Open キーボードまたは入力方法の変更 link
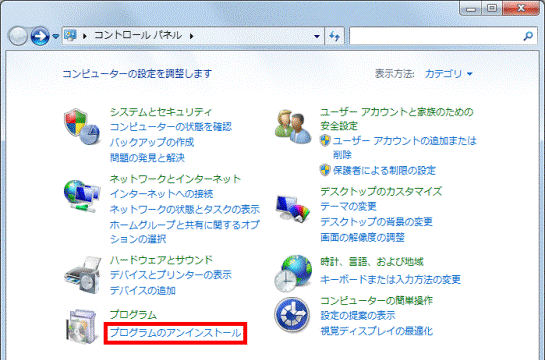Viewport: 545px width, 360px height. pos(390,279)
